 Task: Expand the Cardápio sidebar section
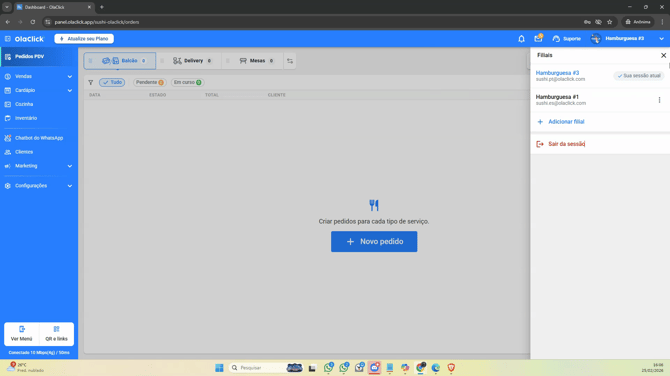(x=39, y=91)
